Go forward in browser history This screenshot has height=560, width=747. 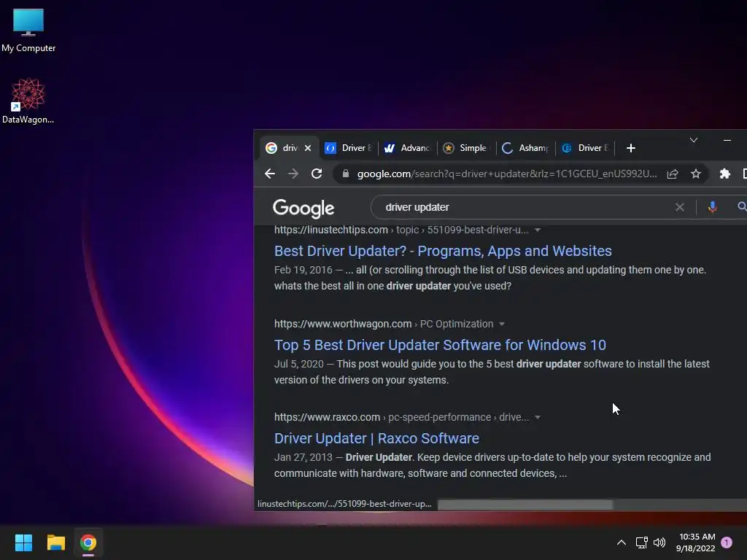click(x=293, y=174)
